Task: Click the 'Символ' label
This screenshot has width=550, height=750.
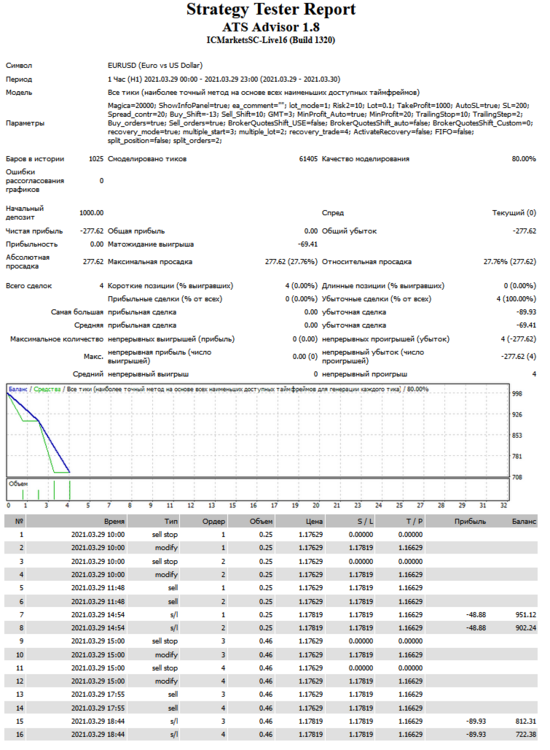Action: coord(19,66)
